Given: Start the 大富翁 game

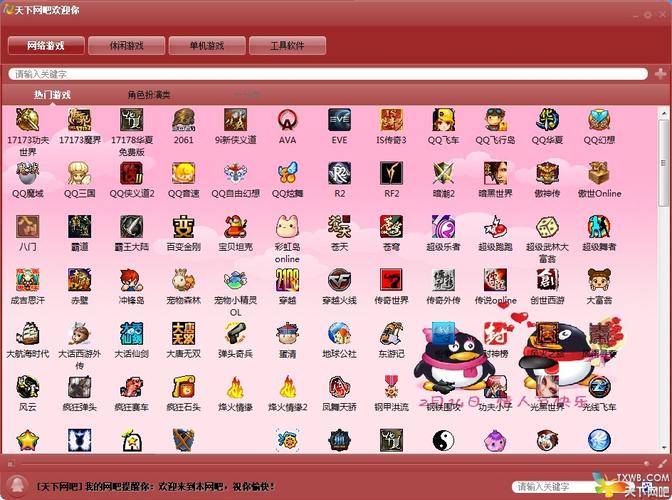Looking at the screenshot, I should 599,280.
